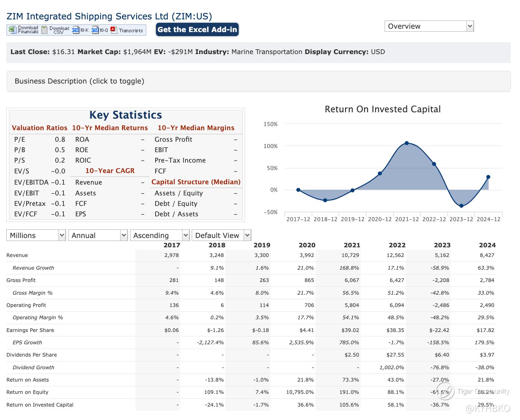Click the Download CSV file icon
The width and height of the screenshot is (520, 420).
pos(45,30)
